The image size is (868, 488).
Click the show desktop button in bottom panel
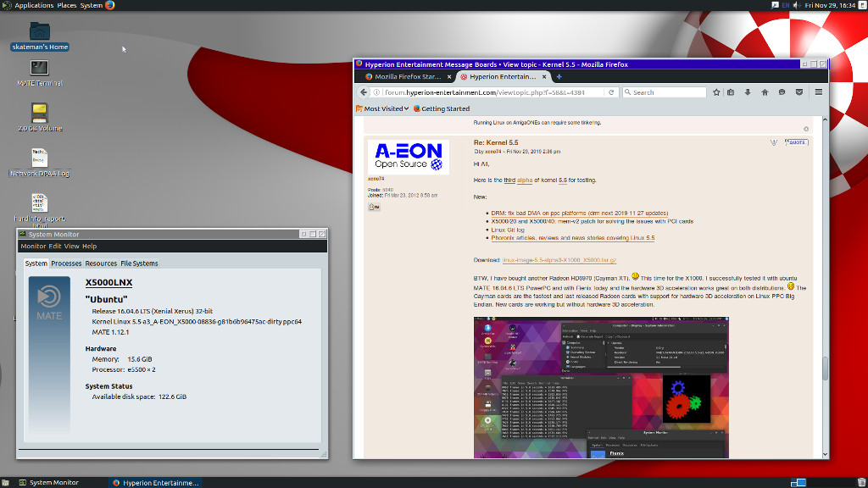pos(5,482)
